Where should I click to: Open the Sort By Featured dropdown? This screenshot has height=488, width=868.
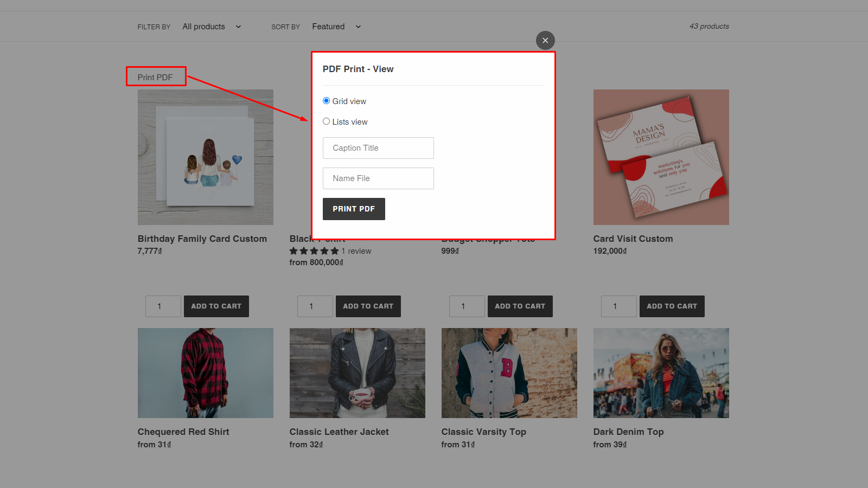coord(335,26)
